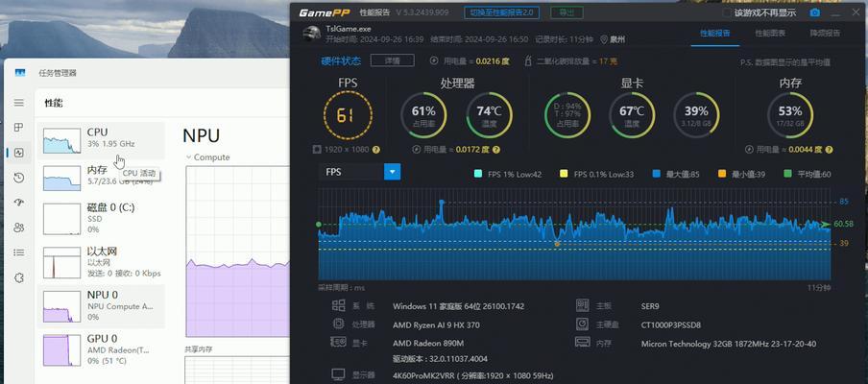This screenshot has width=868, height=384.
Task: Click TslGame.exe process name text
Action: click(x=349, y=29)
